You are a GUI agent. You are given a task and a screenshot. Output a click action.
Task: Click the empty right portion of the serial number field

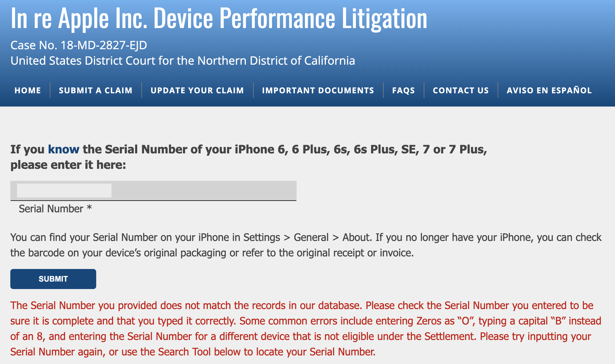pyautogui.click(x=204, y=191)
